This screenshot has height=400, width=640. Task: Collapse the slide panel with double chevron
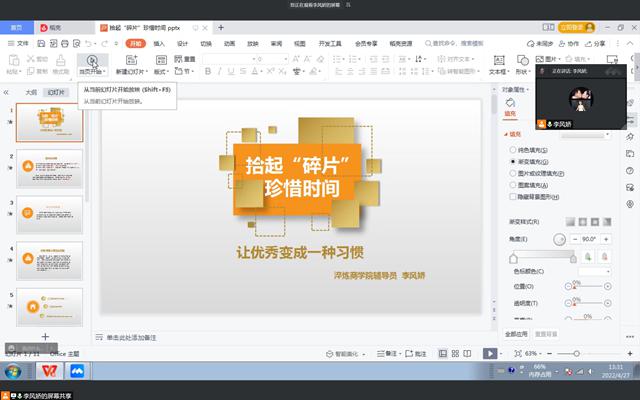pos(6,93)
